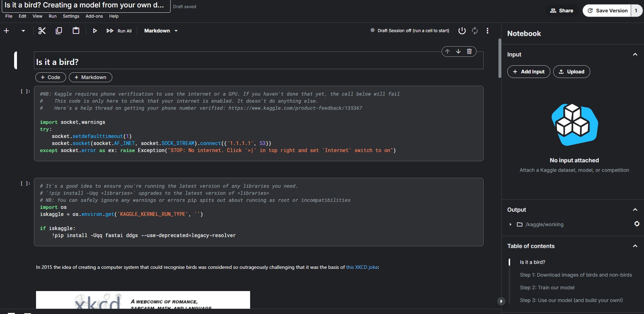Expand the /kaggle/working folder
This screenshot has height=314, width=644.
click(510, 224)
